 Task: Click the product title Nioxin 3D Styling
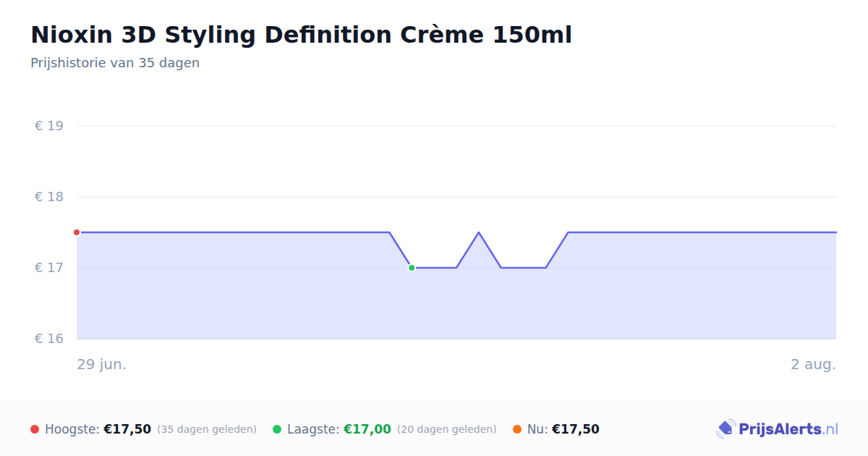(x=301, y=35)
